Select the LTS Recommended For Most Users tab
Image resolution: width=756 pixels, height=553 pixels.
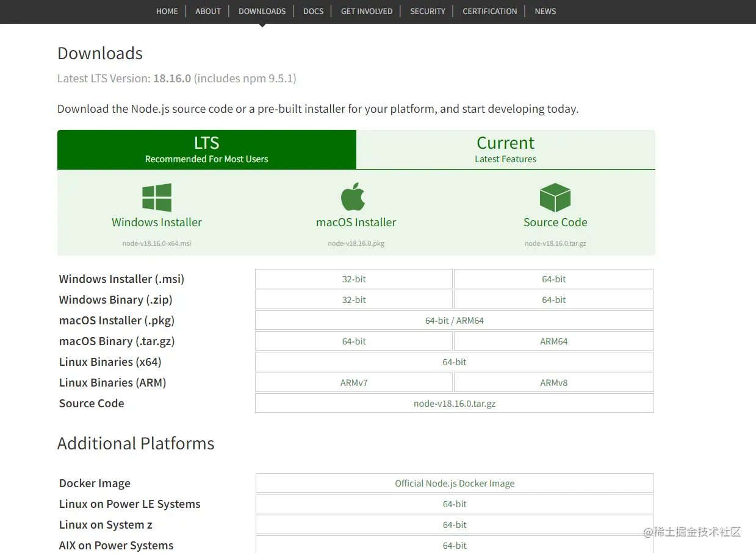coord(207,149)
